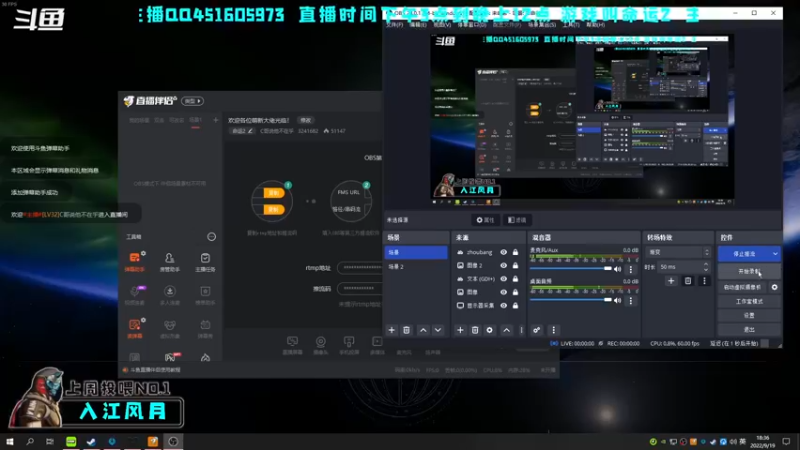Expand the 类型 pill in Douyu companion
The height and width of the screenshot is (450, 800).
(193, 101)
